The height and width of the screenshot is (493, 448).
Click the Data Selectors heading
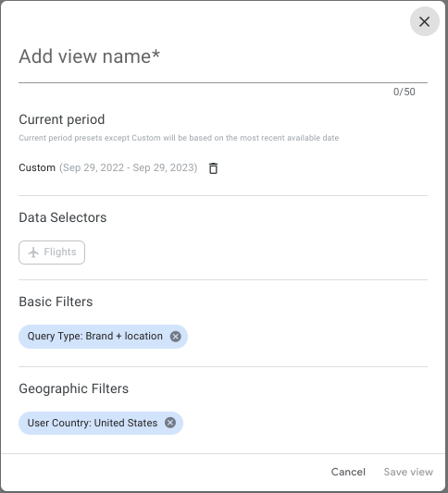pos(63,217)
